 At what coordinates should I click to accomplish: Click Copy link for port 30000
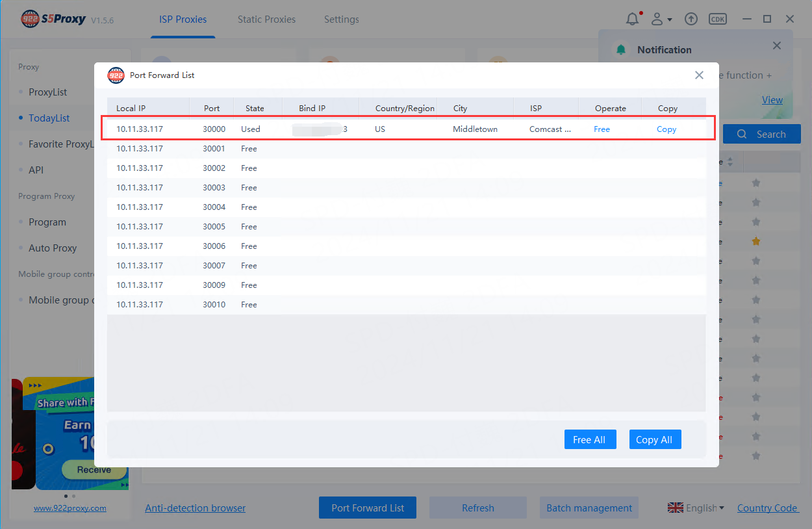pyautogui.click(x=666, y=129)
